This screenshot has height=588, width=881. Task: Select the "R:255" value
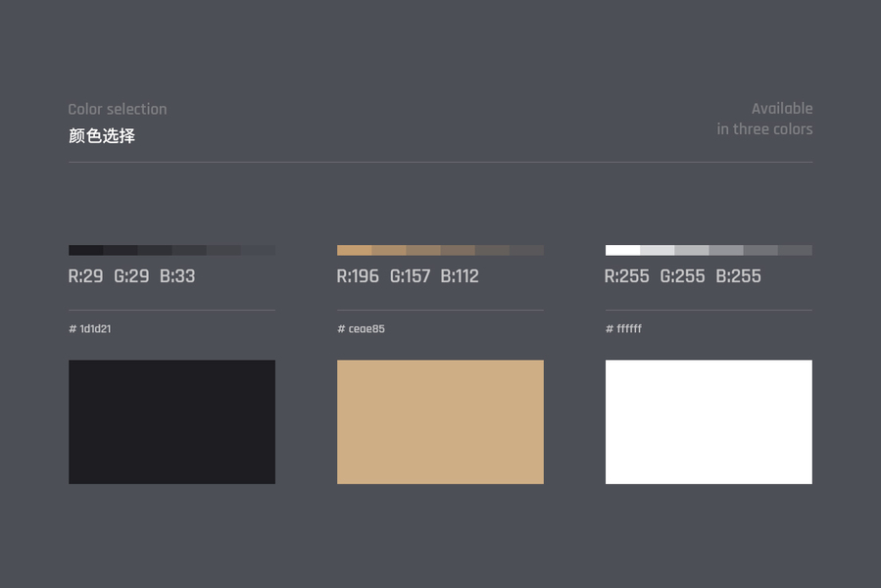(x=626, y=276)
